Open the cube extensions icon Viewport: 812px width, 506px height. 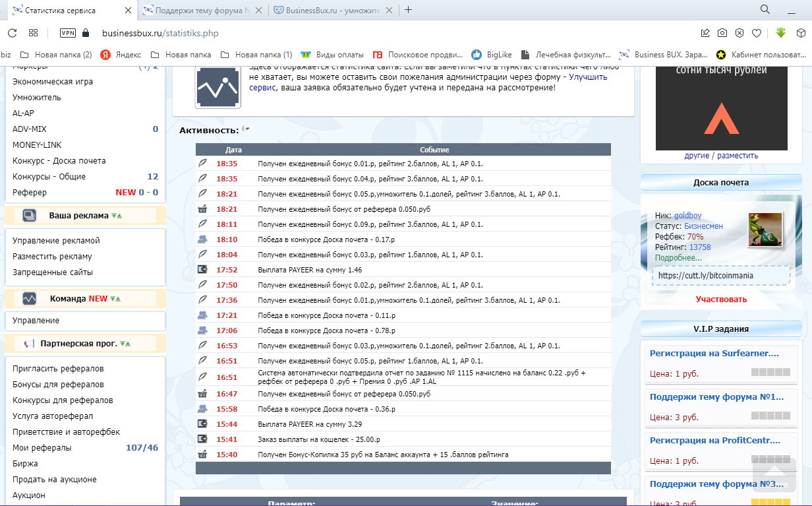[x=801, y=33]
